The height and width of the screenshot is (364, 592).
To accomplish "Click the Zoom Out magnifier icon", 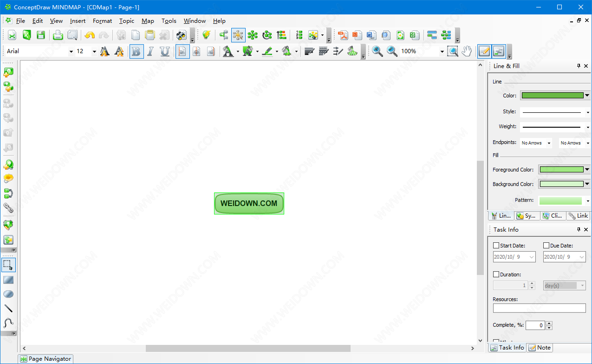I will [x=392, y=51].
